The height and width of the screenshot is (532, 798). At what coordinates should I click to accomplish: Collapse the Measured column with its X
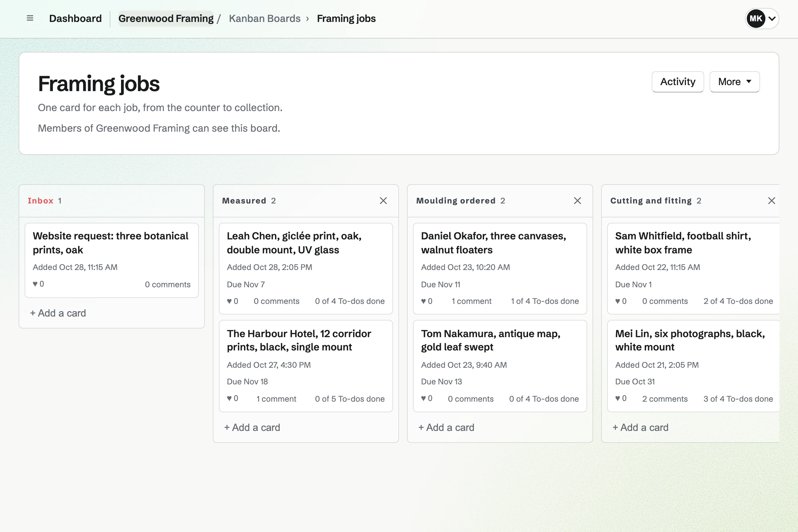click(x=383, y=200)
